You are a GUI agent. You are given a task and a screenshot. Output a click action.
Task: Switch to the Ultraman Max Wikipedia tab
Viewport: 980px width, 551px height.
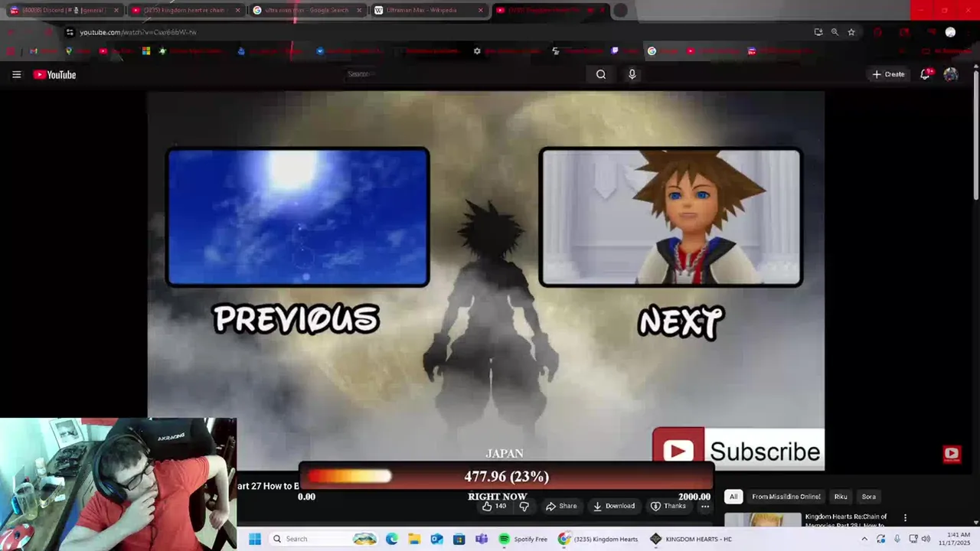(428, 10)
